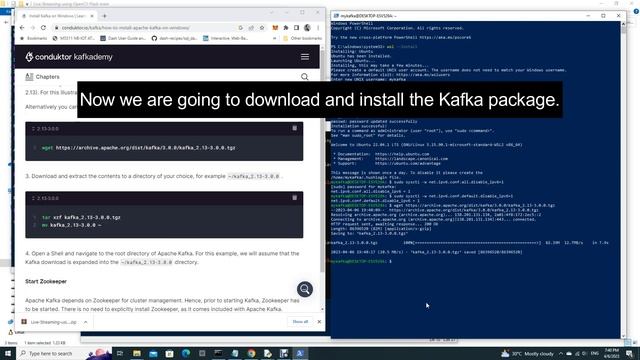
Task: Open a new Chrome tab
Action: pos(104,16)
